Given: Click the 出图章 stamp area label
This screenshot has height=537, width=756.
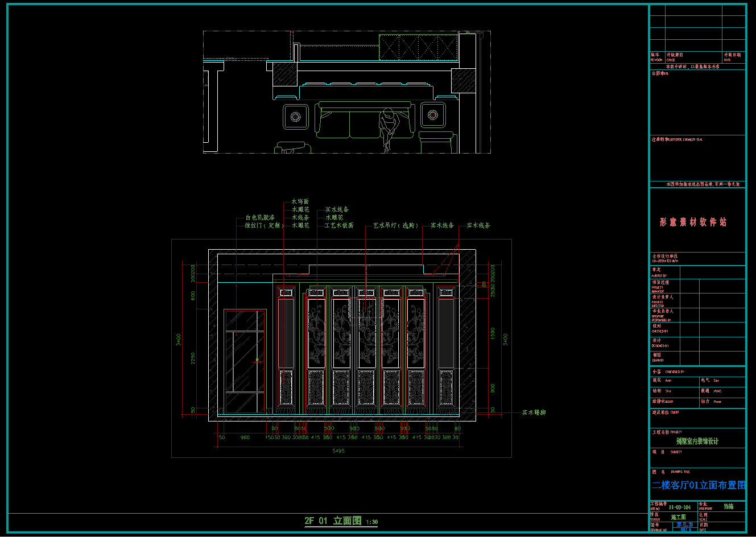Looking at the screenshot, I should pyautogui.click(x=657, y=73).
